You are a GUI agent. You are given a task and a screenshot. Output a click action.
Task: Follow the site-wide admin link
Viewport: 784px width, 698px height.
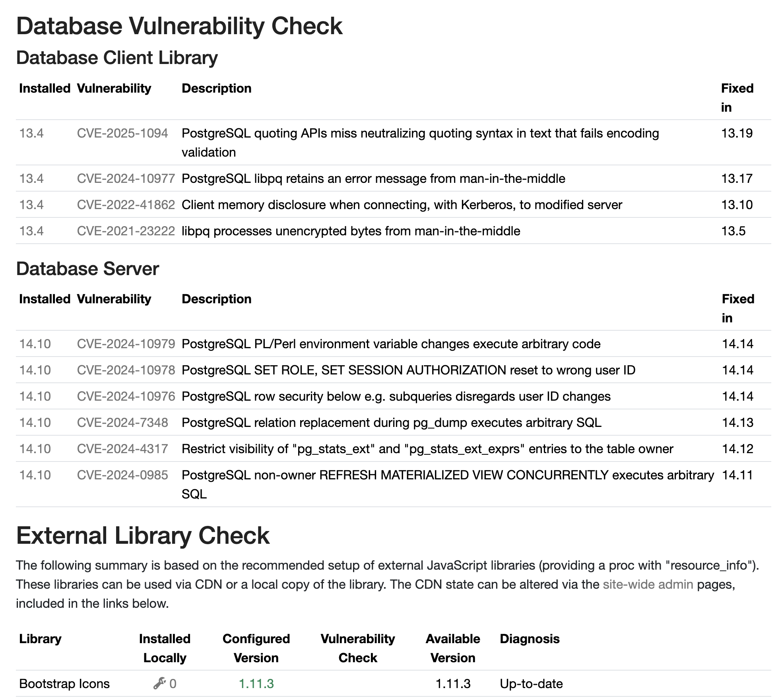[648, 584]
